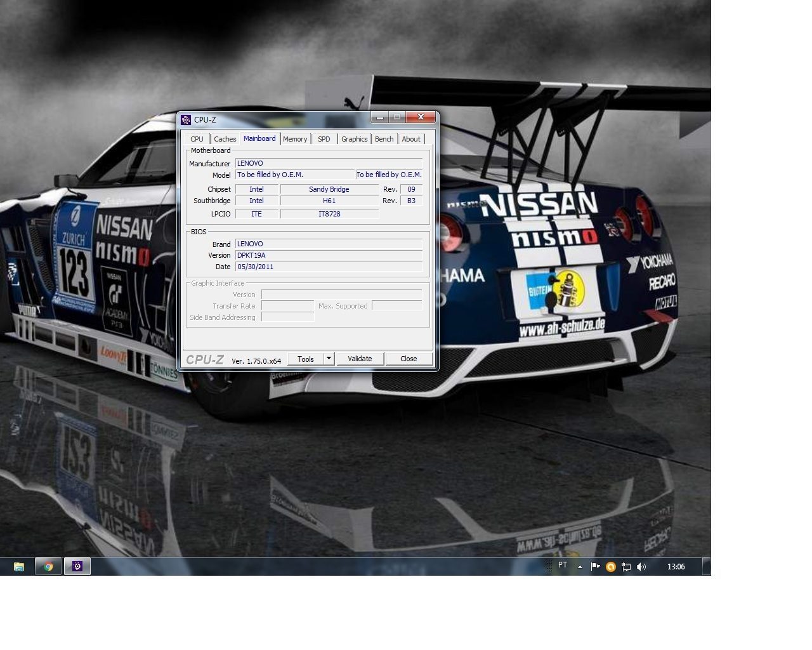812x650 pixels.
Task: Open the About tab
Action: tap(411, 139)
